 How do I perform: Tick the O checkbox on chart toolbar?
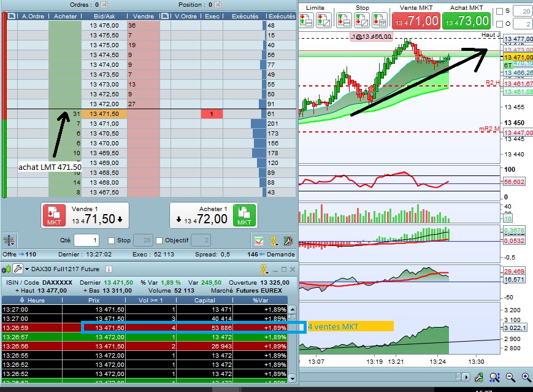pyautogui.click(x=499, y=24)
